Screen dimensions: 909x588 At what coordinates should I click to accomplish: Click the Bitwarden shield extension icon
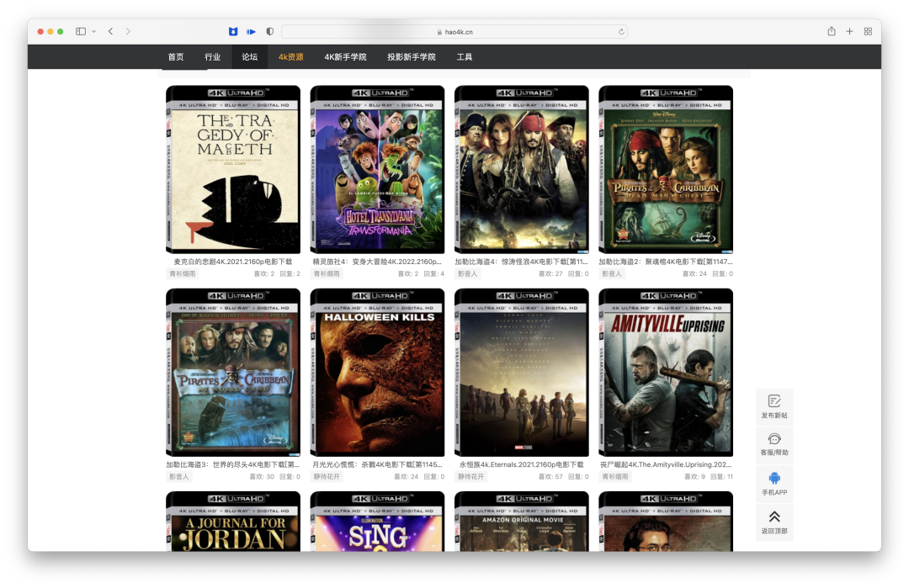[x=233, y=31]
